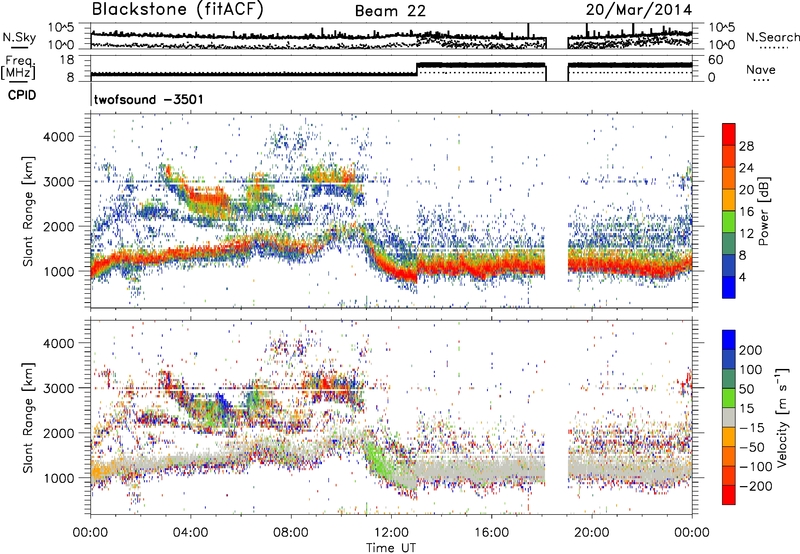This screenshot has height=554, width=800.
Task: Select the "Freq. [MHz]" axis label
Action: tap(18, 68)
